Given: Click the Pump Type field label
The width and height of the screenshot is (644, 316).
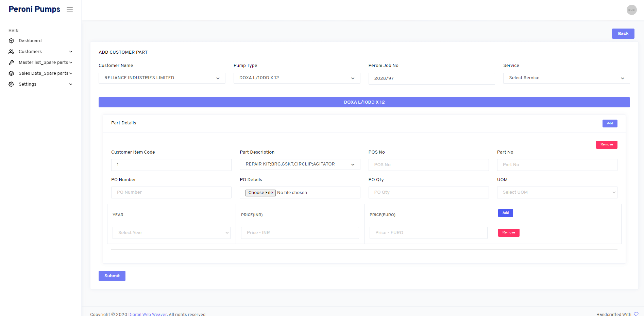Looking at the screenshot, I should pos(245,66).
